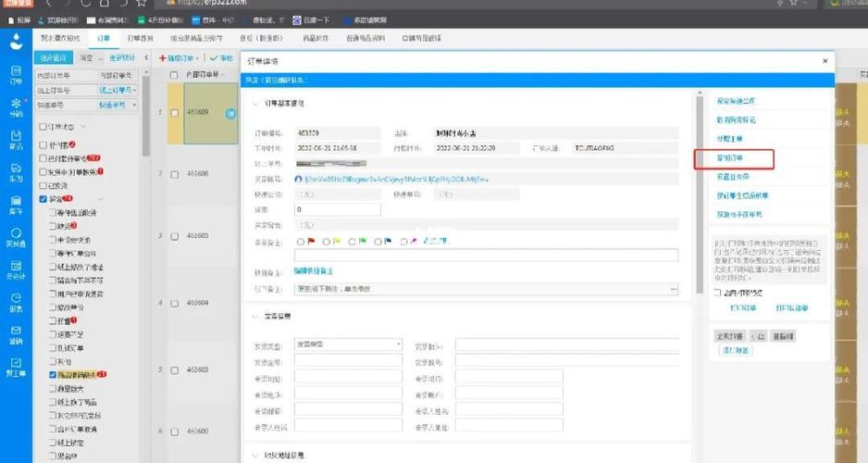Switch to the 订单 tab at top
This screenshot has width=868, height=463.
[x=104, y=38]
